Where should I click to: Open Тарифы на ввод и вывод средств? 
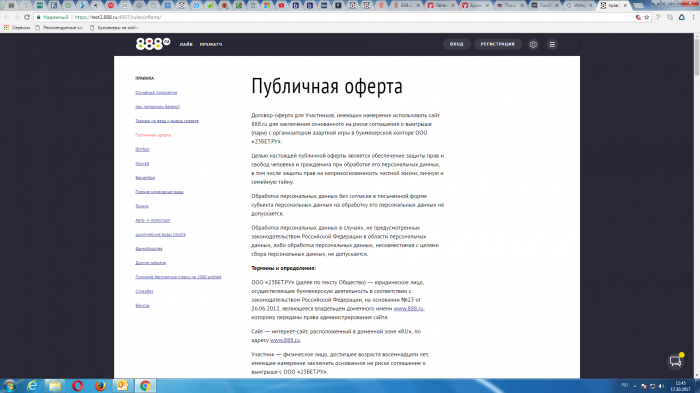click(167, 121)
